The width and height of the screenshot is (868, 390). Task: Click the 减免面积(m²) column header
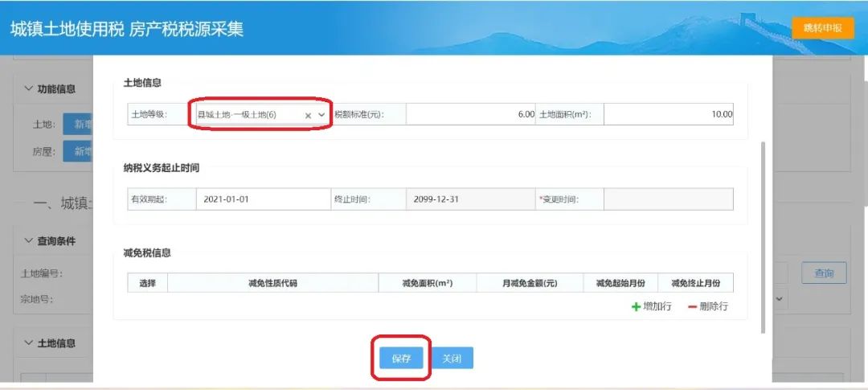pos(428,283)
